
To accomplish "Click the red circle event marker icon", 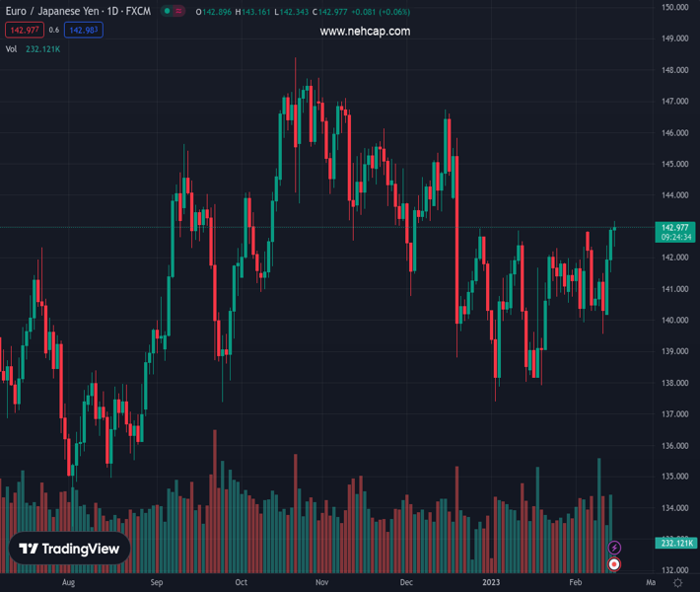I will tap(614, 564).
